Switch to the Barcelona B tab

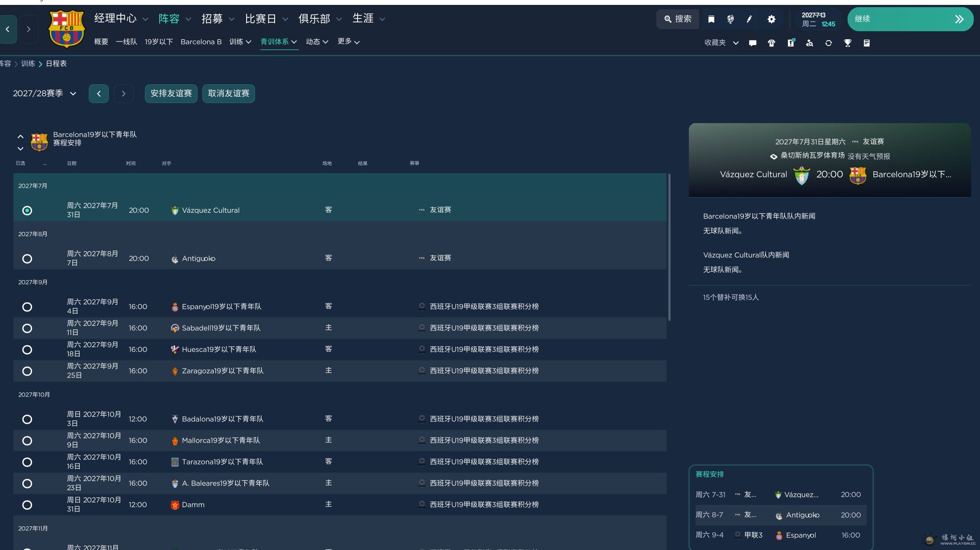click(x=201, y=41)
